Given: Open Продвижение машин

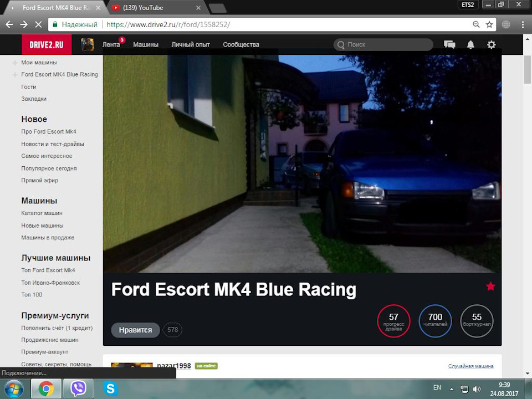Looking at the screenshot, I should (50, 340).
